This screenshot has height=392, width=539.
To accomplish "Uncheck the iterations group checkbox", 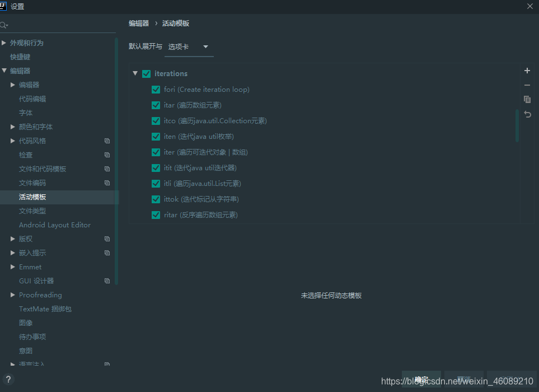I will [x=147, y=73].
